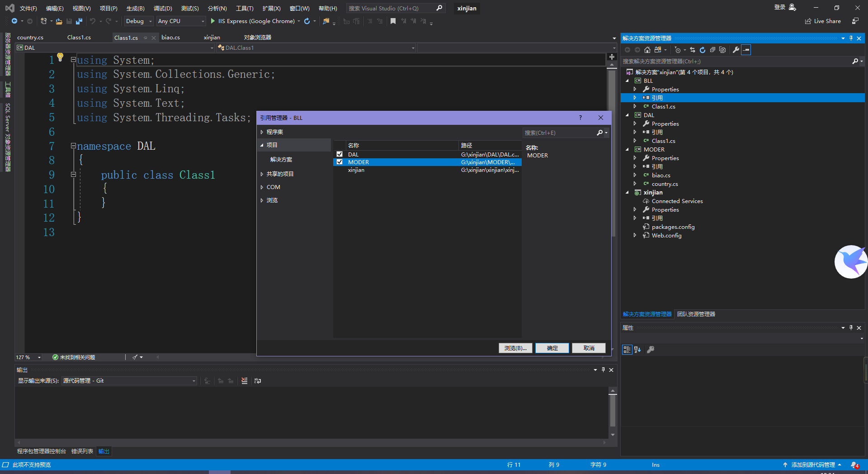The width and height of the screenshot is (868, 474).
Task: Select xinjian row in Reference Manager list
Action: [x=427, y=170]
